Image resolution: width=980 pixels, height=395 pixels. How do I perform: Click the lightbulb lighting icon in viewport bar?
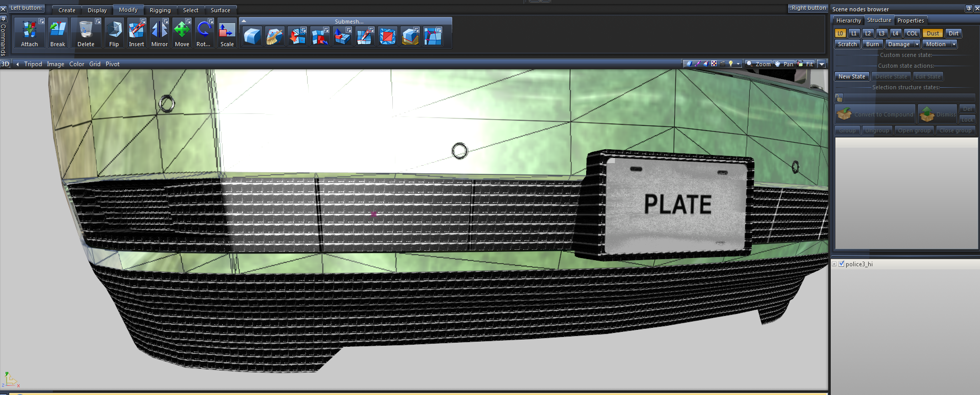pos(731,64)
